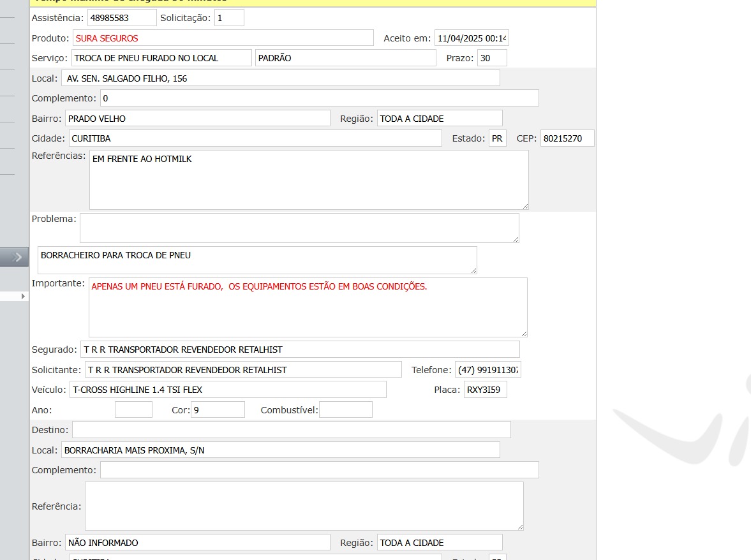Click Bairro field NÃO INFORMADO
The width and height of the screenshot is (751, 560).
coord(198,542)
